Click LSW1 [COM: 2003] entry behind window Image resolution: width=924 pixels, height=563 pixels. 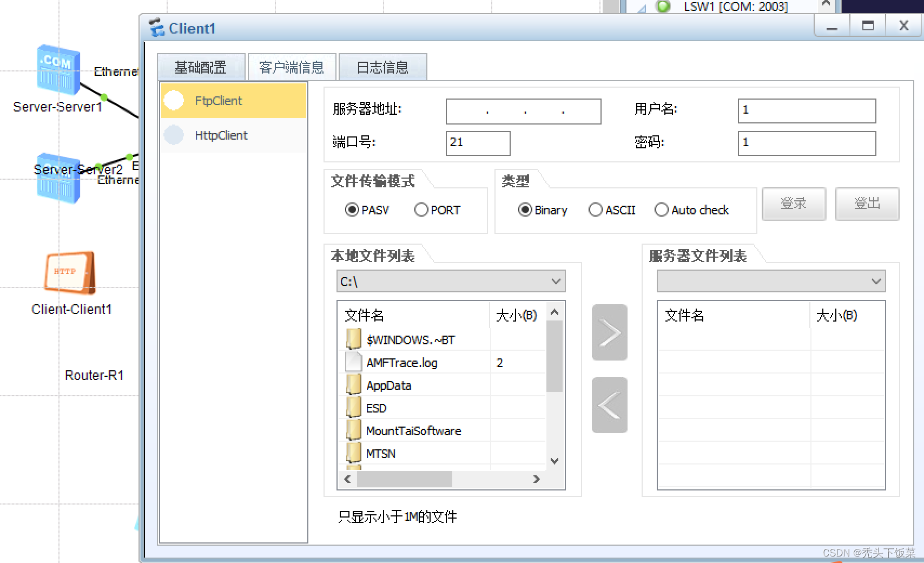(736, 6)
